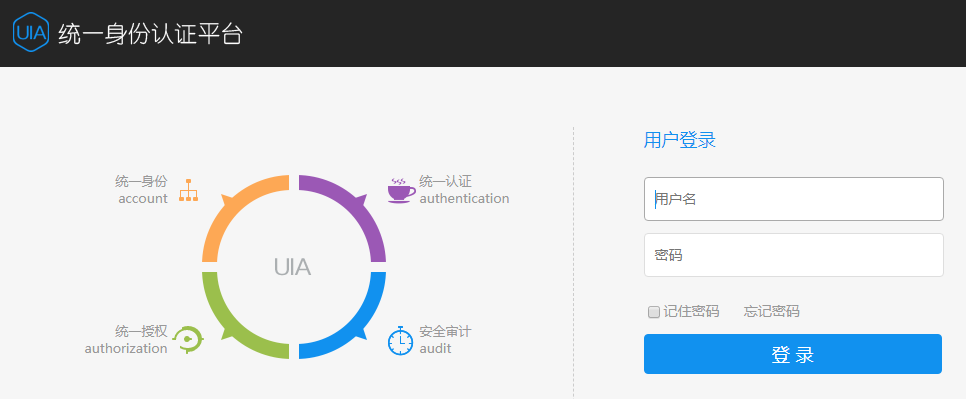Click the 记住密码 checkbox label text
This screenshot has width=966, height=399.
pyautogui.click(x=691, y=312)
